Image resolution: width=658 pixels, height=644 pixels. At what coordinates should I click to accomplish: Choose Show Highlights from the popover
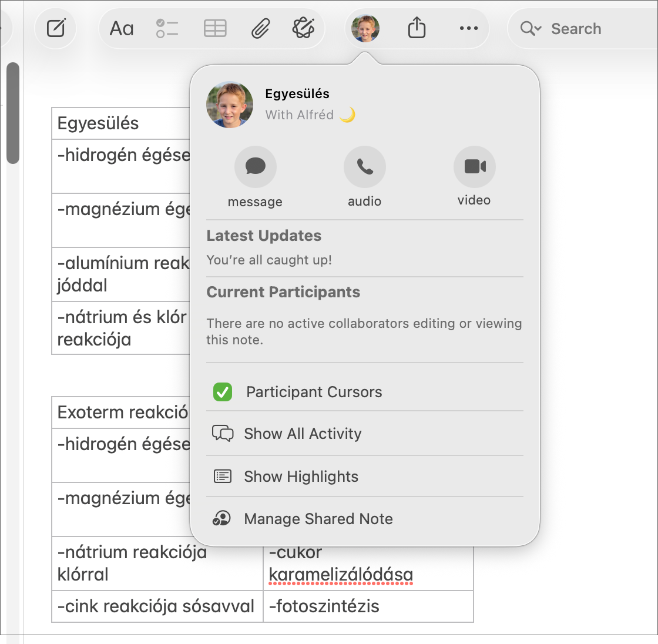coord(301,477)
